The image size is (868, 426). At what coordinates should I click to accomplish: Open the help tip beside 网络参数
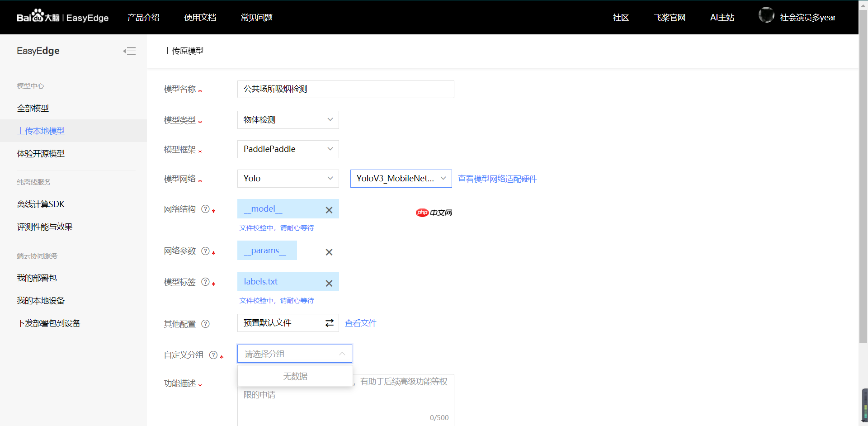(x=206, y=251)
